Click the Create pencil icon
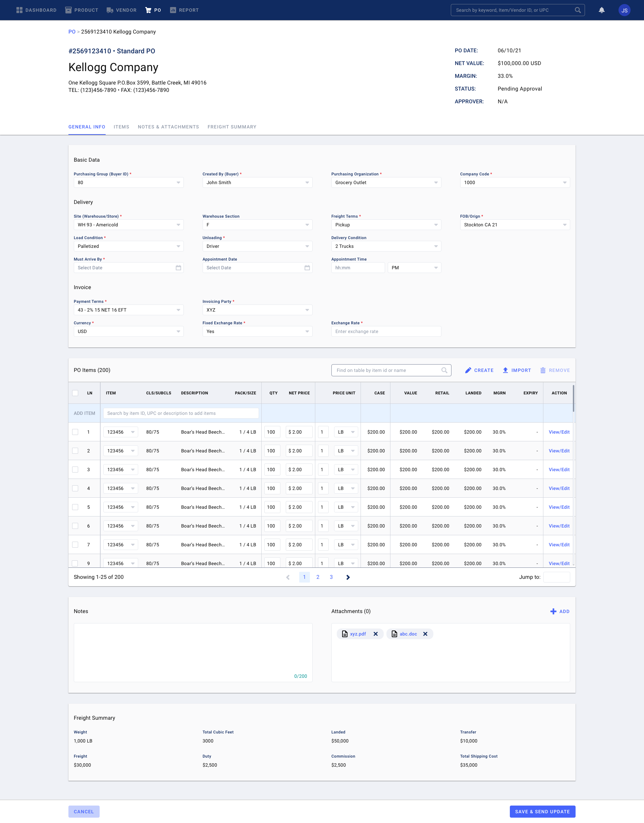The image size is (644, 823). pyautogui.click(x=468, y=370)
